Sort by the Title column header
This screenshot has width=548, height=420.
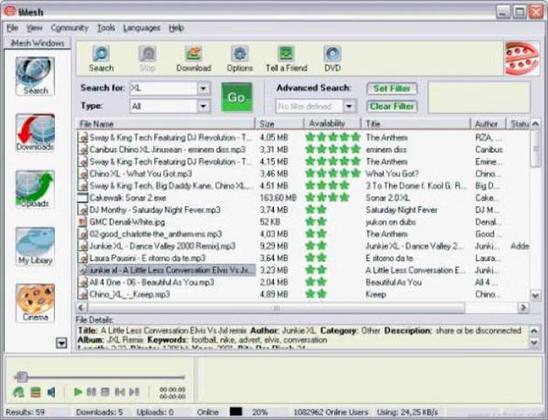coord(416,124)
